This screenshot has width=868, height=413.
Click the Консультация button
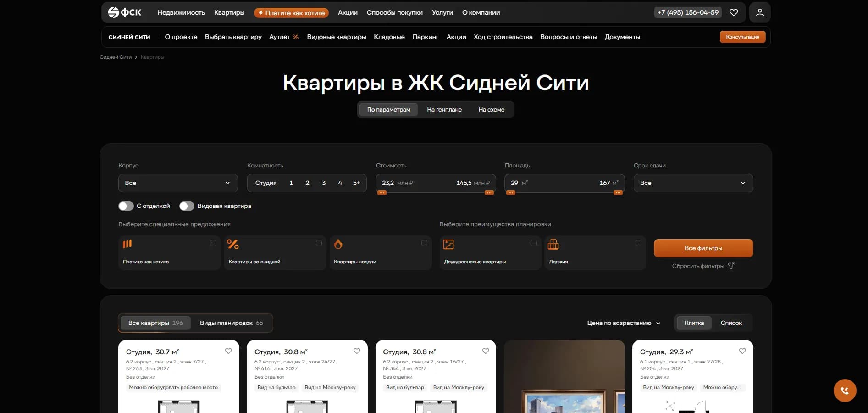click(742, 37)
